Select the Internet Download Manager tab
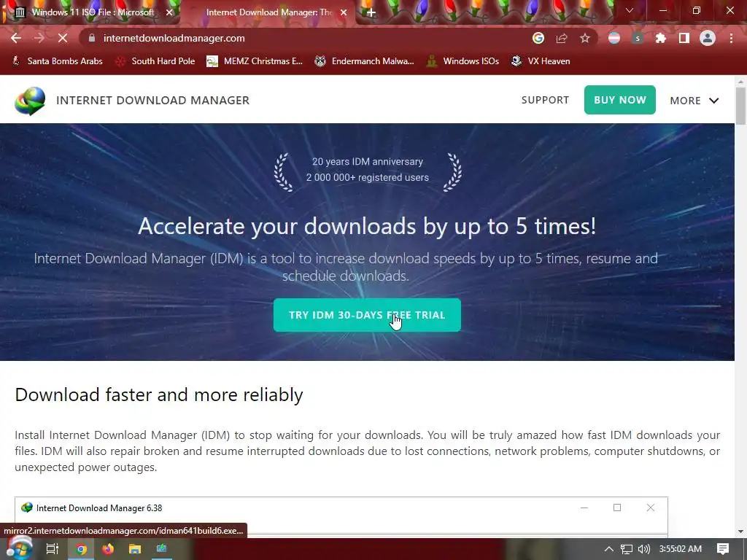The width and height of the screenshot is (747, 560). 269,12
